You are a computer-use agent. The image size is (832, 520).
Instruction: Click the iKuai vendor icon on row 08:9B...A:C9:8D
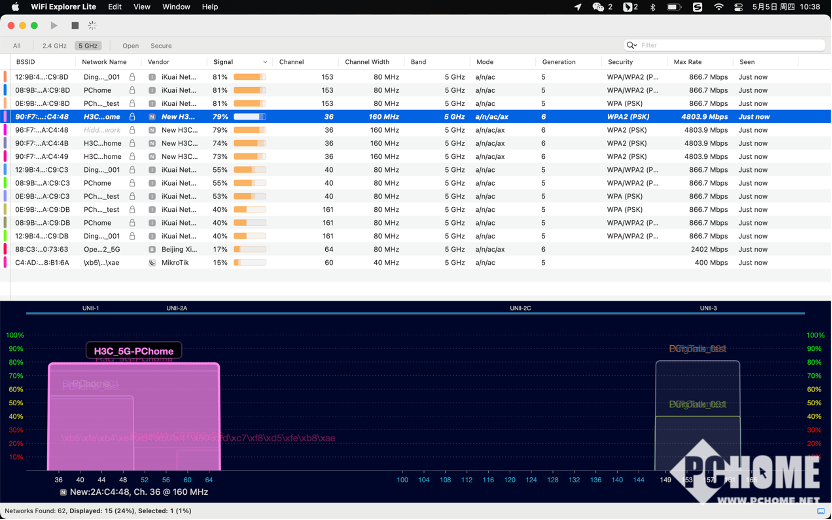pos(152,90)
